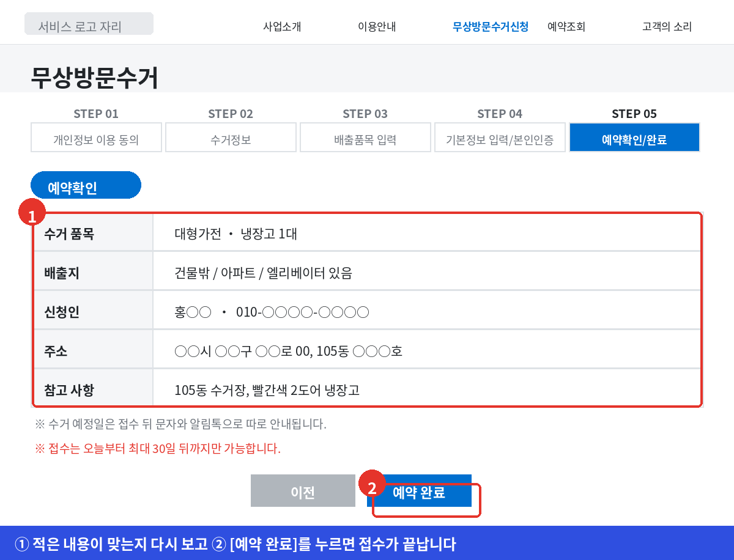Screen dimensions: 734x560
Task: Select step 배출품목 입력
Action: [365, 138]
